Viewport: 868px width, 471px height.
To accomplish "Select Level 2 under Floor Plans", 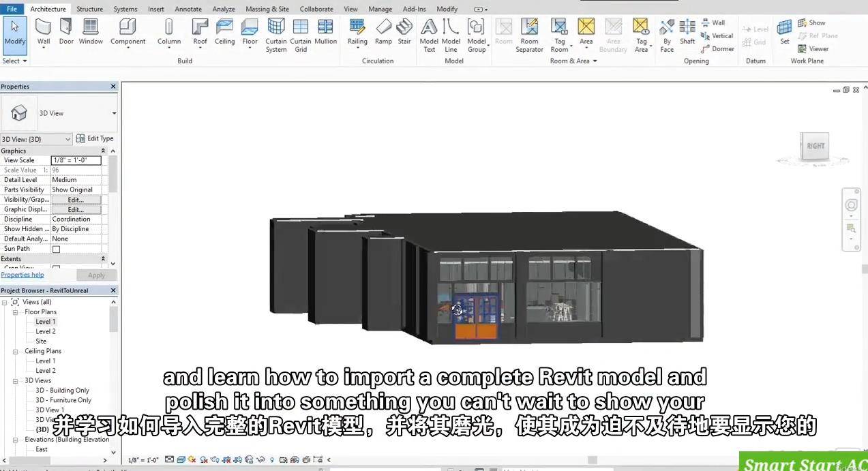I will [x=46, y=331].
